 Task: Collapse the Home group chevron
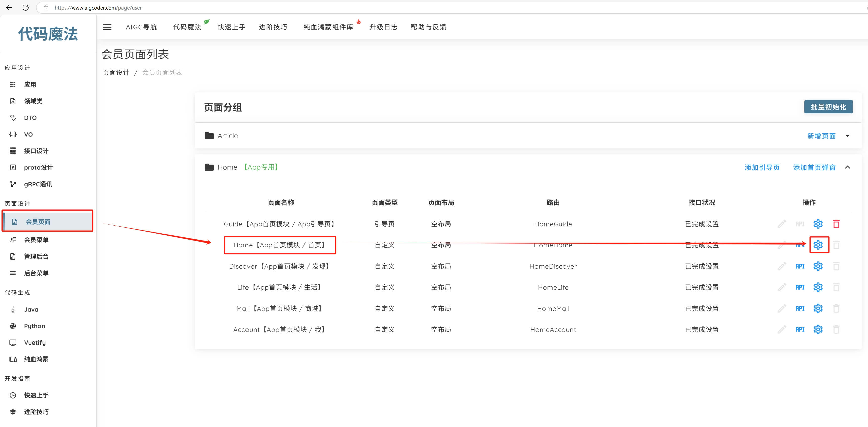(847, 167)
